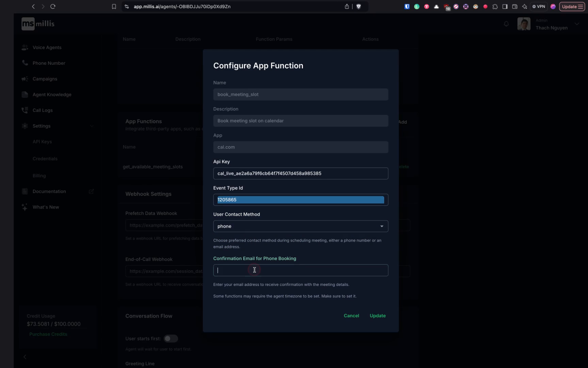
Task: Enable the User starts first toggle
Action: point(171,338)
